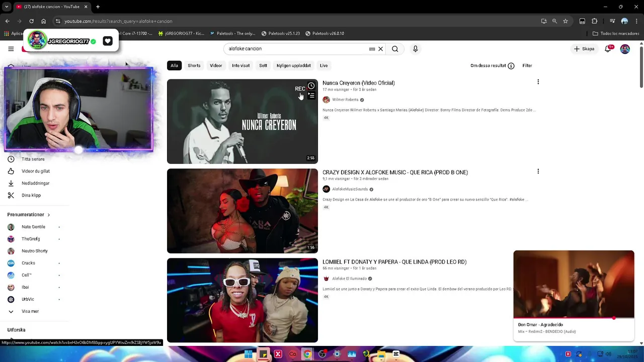Open the account avatar menu
Image resolution: width=644 pixels, height=362 pixels.
click(x=625, y=49)
